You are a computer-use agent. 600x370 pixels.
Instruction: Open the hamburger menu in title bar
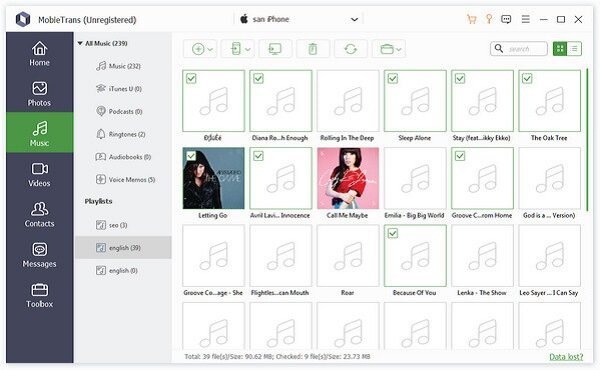click(526, 19)
